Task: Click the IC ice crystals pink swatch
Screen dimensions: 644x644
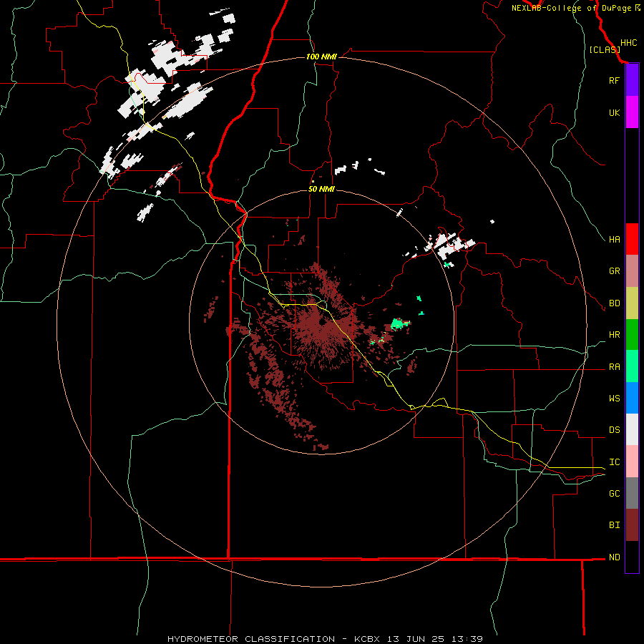Action: point(632,462)
